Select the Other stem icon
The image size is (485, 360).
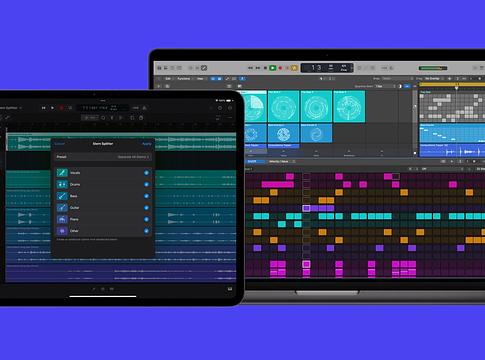click(62, 231)
